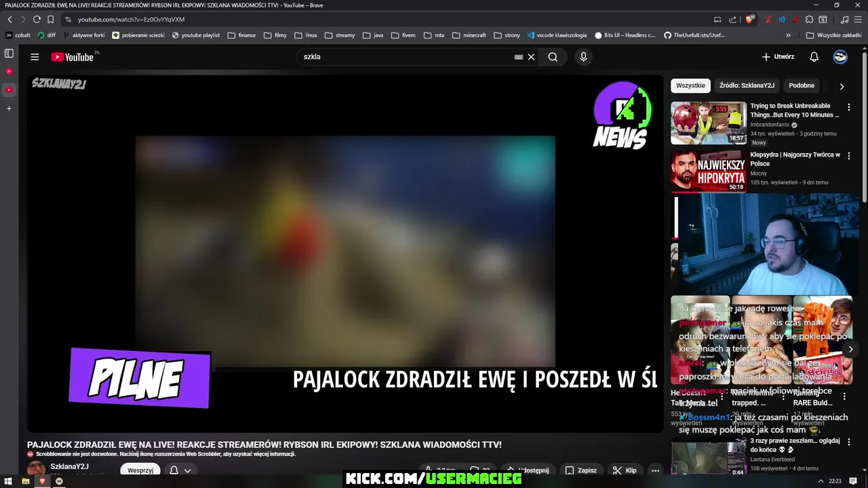Image resolution: width=868 pixels, height=488 pixels.
Task: Click the Zapisz save button
Action: pos(581,470)
